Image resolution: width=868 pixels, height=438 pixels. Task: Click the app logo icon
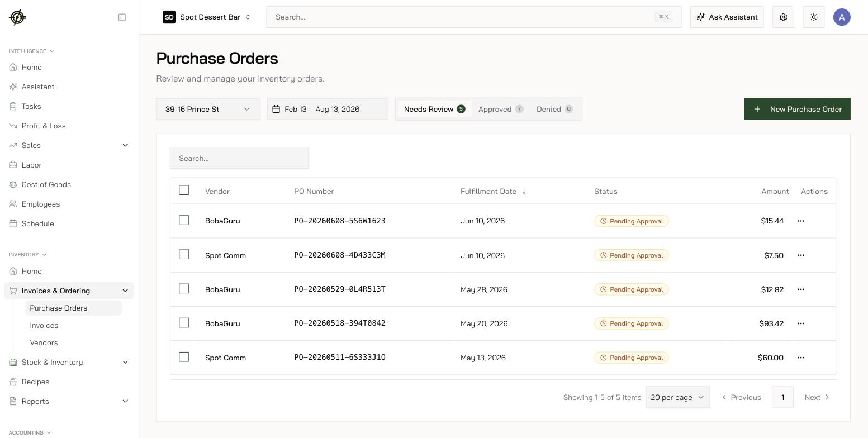(x=17, y=17)
